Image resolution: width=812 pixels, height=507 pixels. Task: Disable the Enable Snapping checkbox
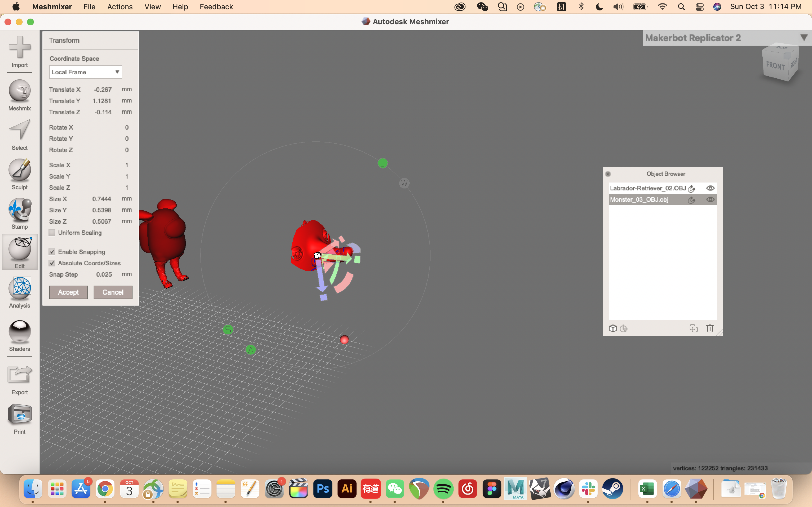coord(52,252)
